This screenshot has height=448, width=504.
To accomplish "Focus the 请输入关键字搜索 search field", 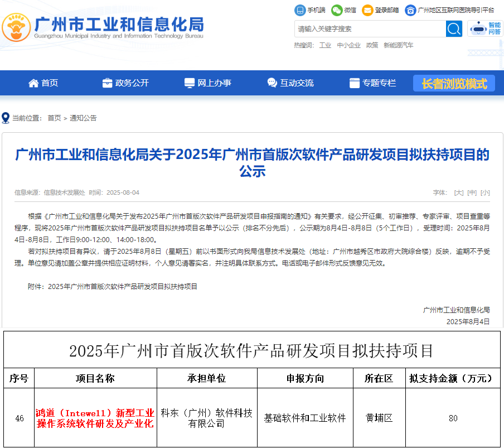I will [x=370, y=29].
